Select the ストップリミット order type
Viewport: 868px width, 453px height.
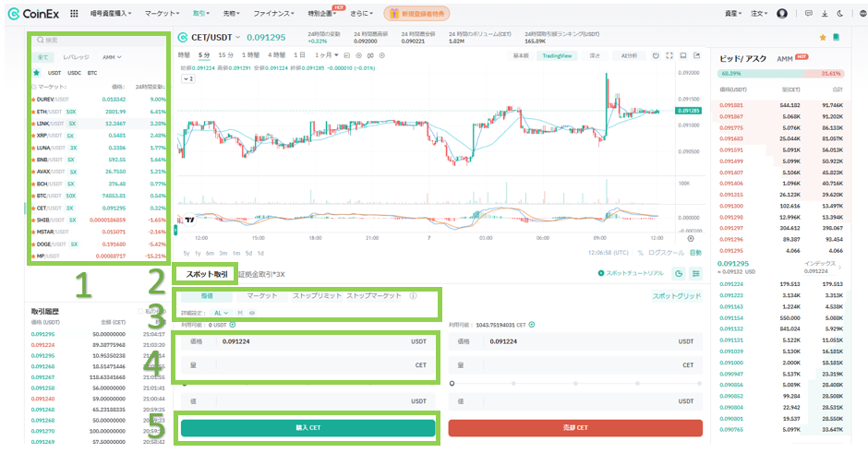318,296
